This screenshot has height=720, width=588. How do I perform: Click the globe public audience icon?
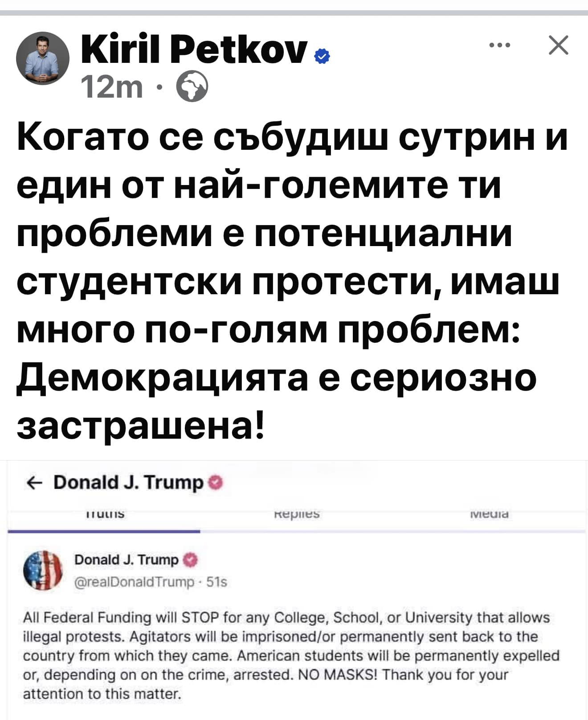click(192, 87)
